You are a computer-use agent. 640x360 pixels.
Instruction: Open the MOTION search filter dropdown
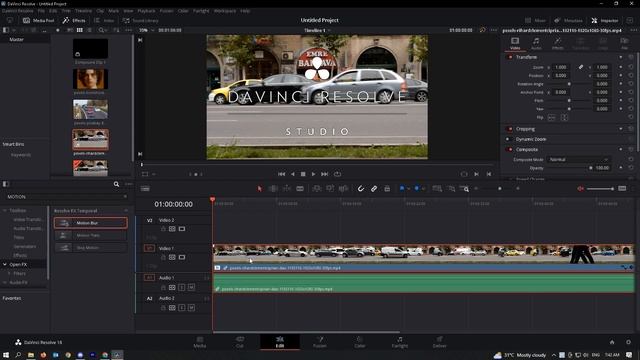(x=125, y=197)
